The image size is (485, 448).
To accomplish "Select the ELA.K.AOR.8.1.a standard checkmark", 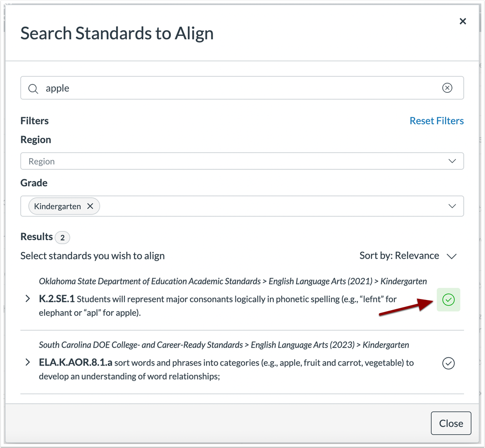I will [448, 363].
